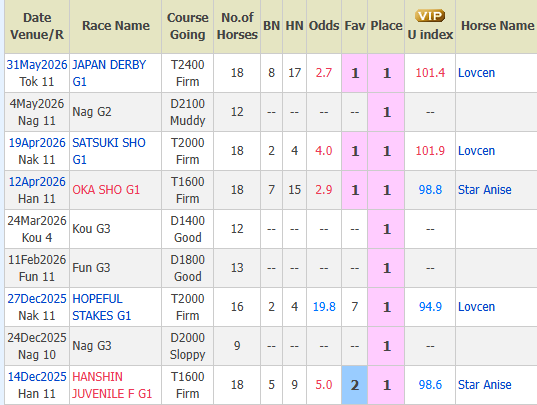Click the VIP badge icon in header
The width and height of the screenshot is (537, 405).
430,16
